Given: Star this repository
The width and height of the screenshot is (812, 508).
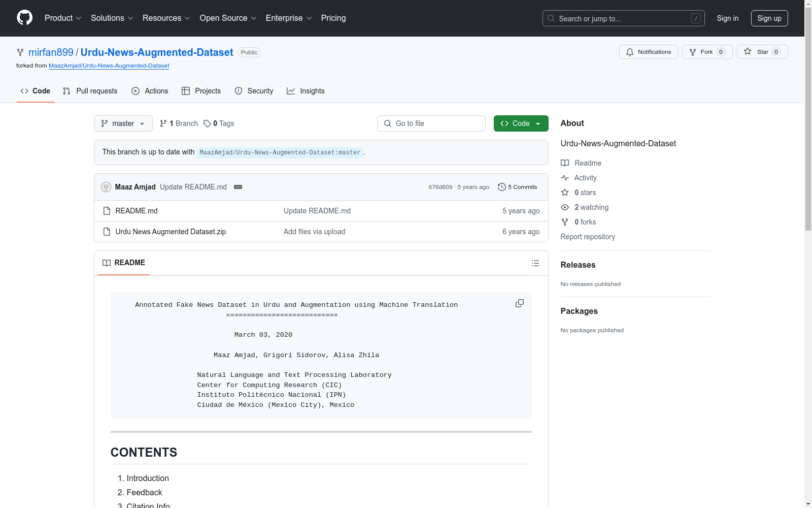Looking at the screenshot, I should tap(762, 52).
